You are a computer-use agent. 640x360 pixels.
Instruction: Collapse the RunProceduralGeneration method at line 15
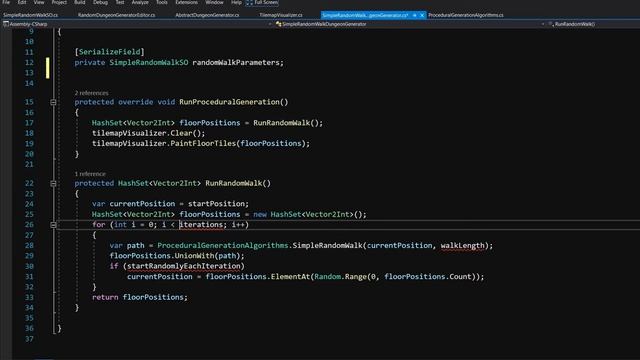coord(53,102)
